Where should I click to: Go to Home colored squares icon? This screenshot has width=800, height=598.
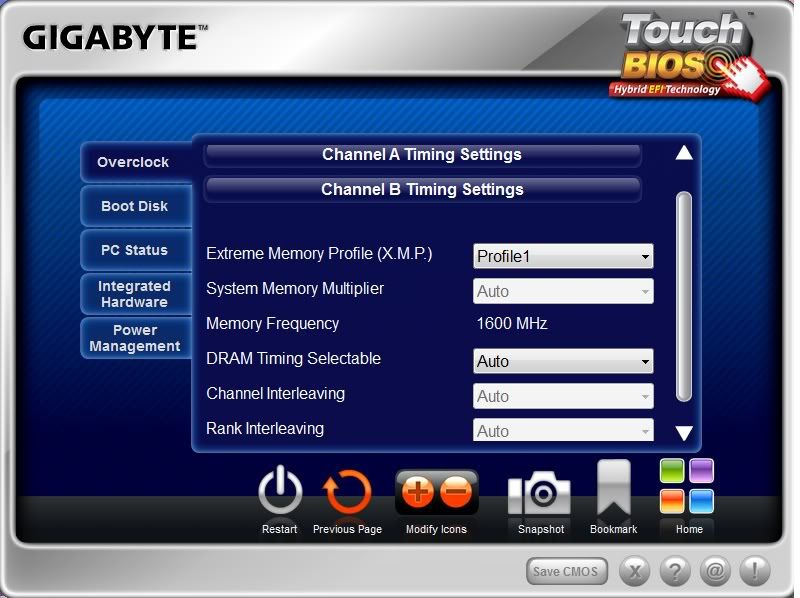687,486
